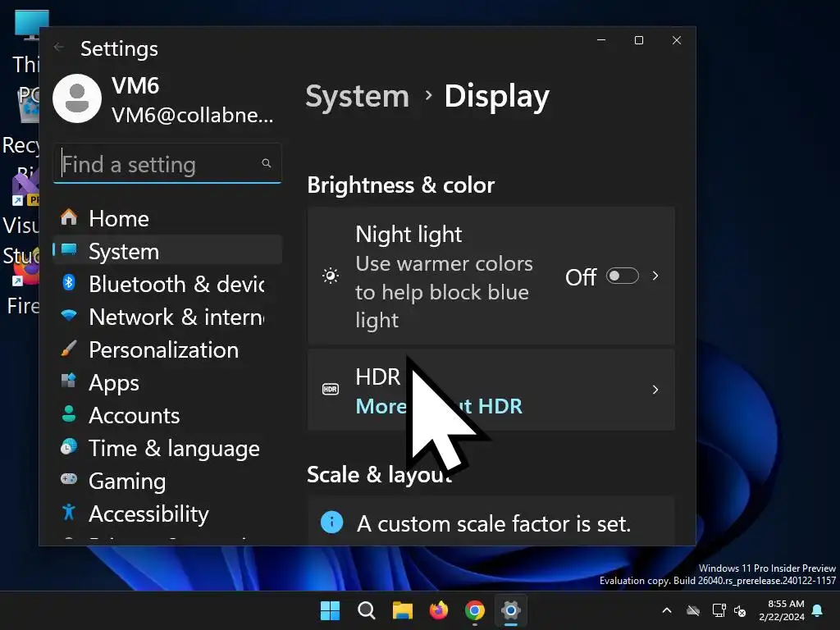The image size is (840, 630).
Task: Click the HDR badge icon
Action: click(331, 390)
